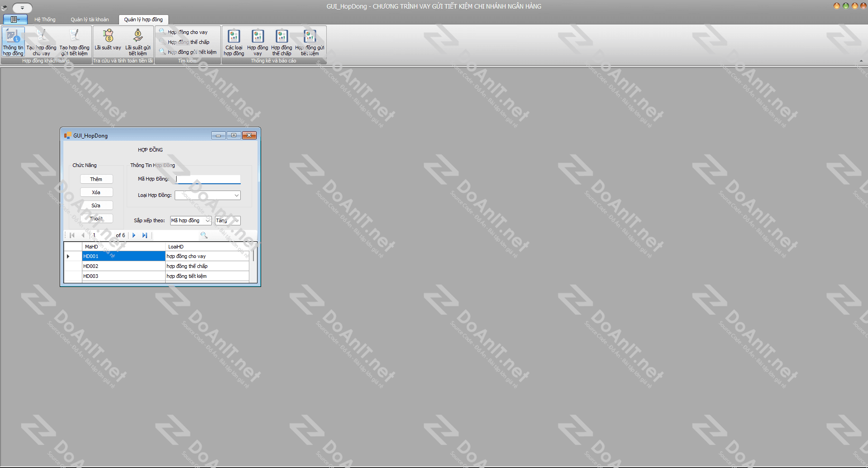The height and width of the screenshot is (468, 868).
Task: Search Hợp đồng thế chấp in ribbon
Action: [185, 42]
